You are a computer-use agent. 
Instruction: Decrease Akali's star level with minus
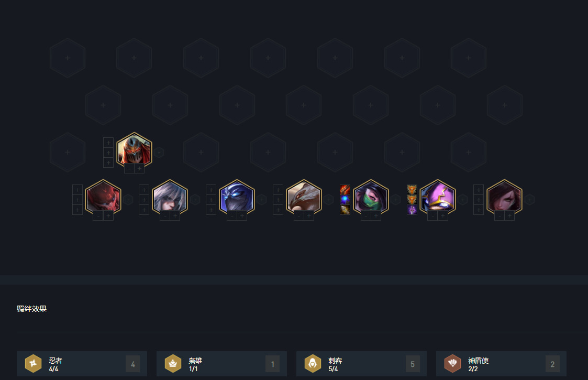pos(365,215)
